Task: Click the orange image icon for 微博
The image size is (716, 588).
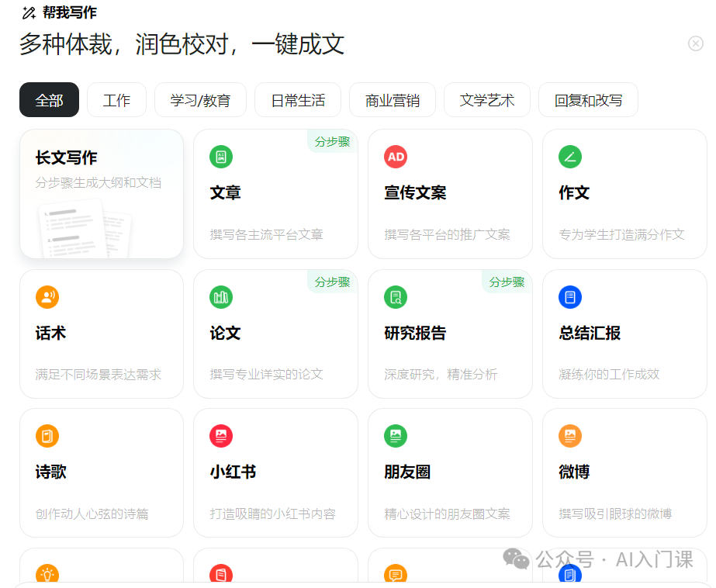Action: point(570,436)
